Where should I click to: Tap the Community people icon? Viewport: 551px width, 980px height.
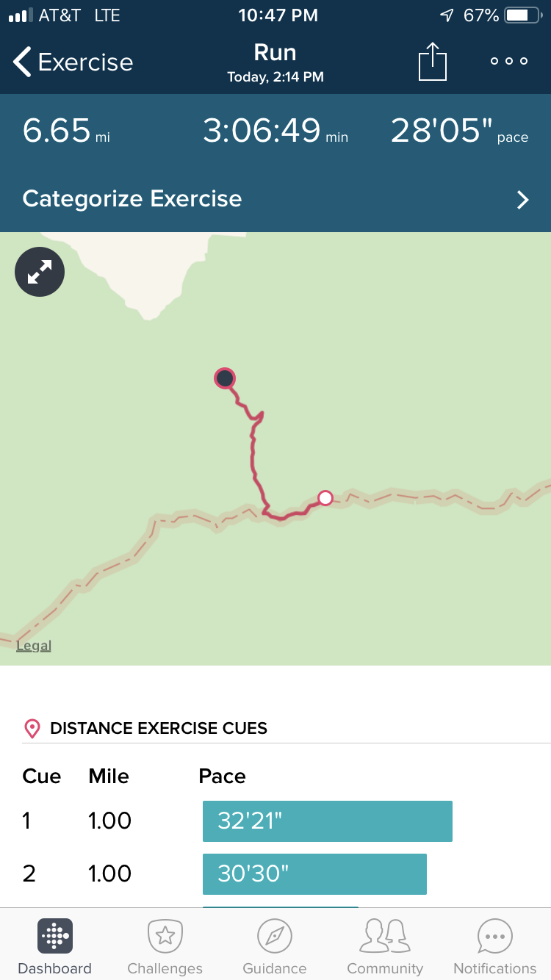385,936
